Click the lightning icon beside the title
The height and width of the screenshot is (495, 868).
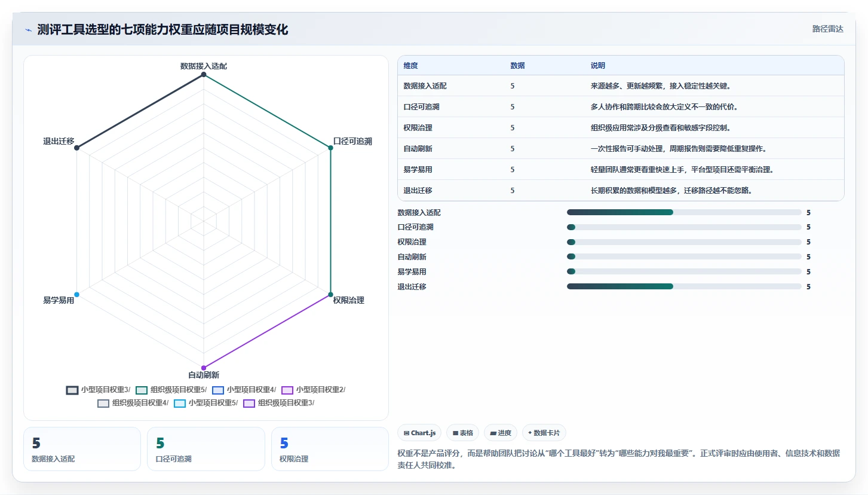tap(29, 30)
